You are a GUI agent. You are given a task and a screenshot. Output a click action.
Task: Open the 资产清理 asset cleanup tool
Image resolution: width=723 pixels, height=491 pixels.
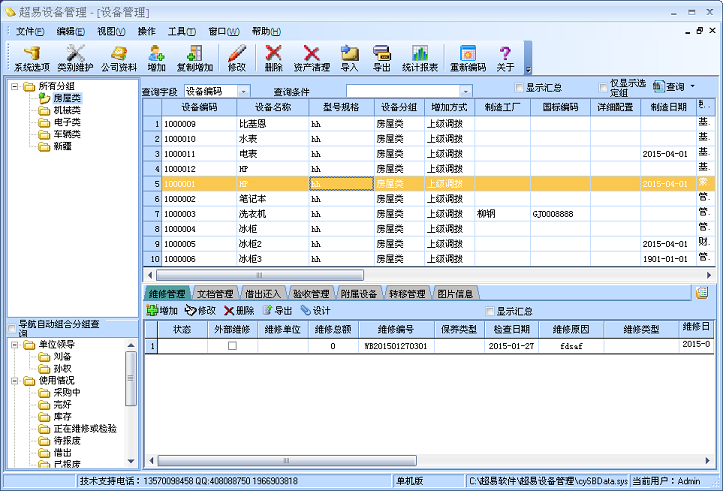[311, 58]
